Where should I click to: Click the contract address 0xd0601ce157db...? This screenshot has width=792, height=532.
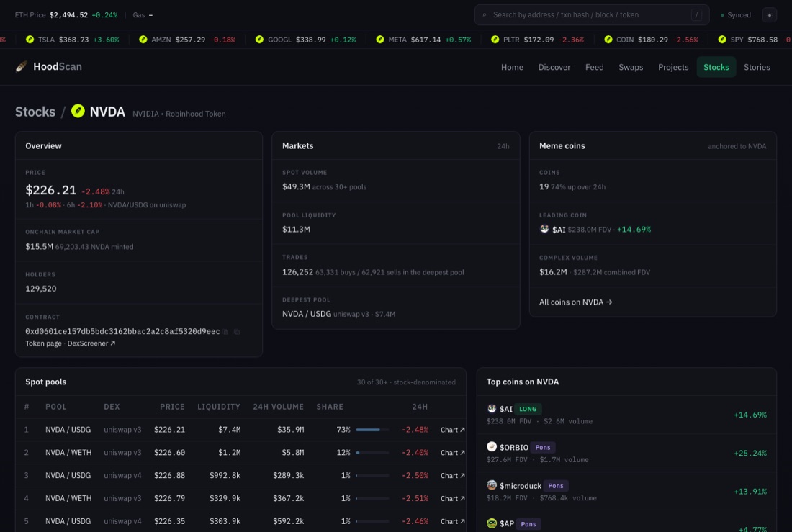click(x=122, y=331)
